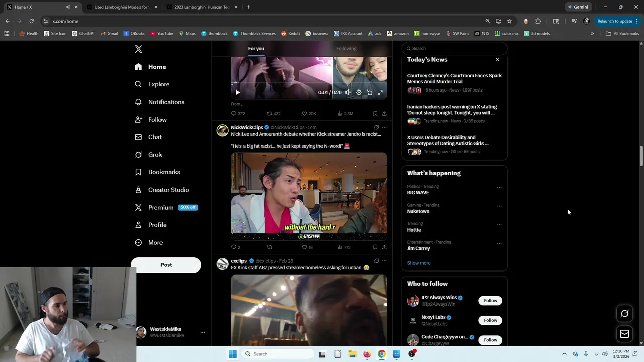Bookmark the NickWickClips post
This screenshot has width=644, height=362.
(375, 247)
